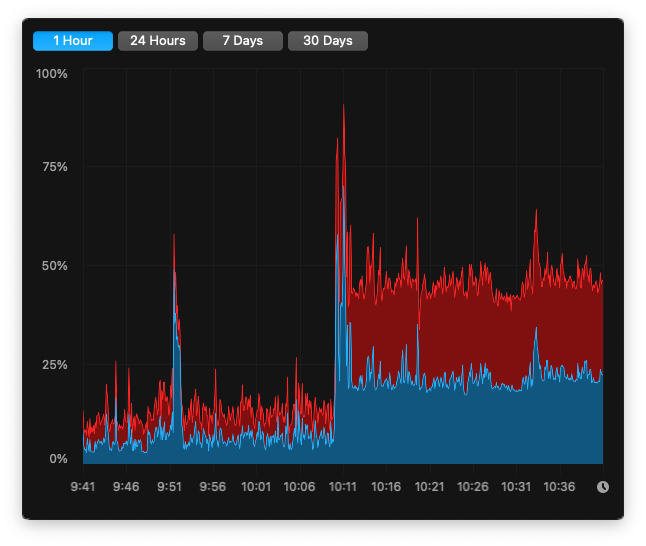Screen dimensions: 646x546
Task: Click the tallest red spike near 10:11
Action: coord(344,108)
